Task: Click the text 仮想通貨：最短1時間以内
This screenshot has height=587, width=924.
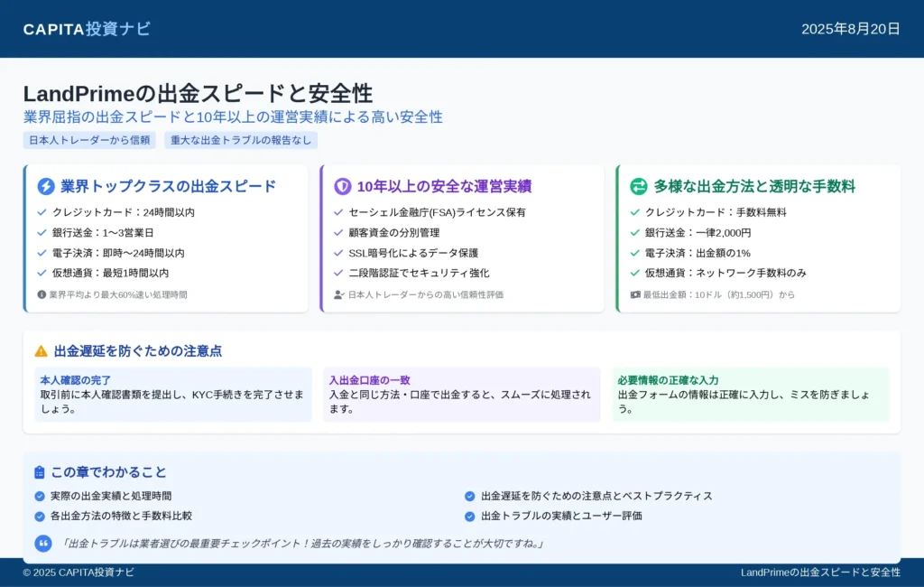Action: tap(110, 273)
